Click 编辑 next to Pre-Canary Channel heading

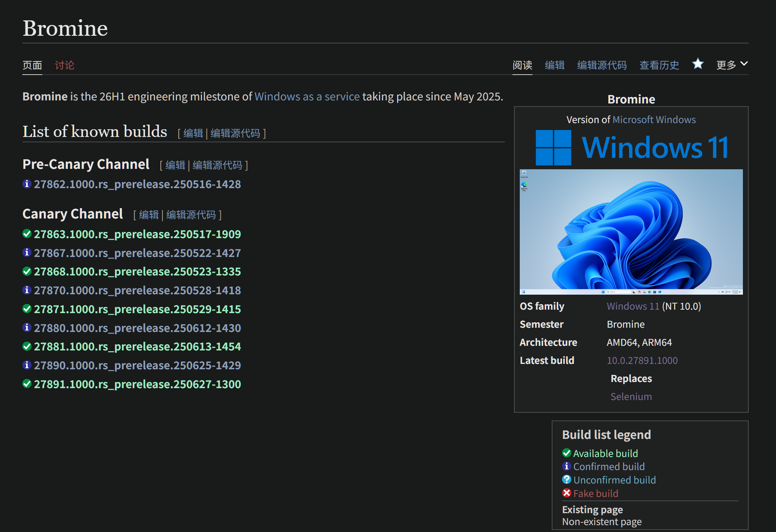tap(175, 165)
